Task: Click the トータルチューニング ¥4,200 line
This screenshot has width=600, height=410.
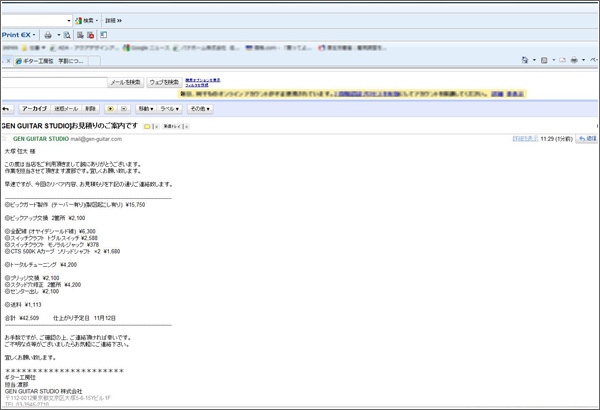Action: point(41,265)
